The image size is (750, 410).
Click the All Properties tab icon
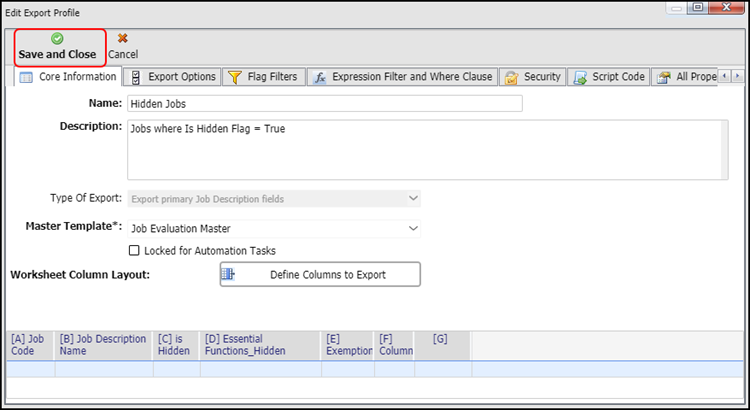(x=663, y=77)
